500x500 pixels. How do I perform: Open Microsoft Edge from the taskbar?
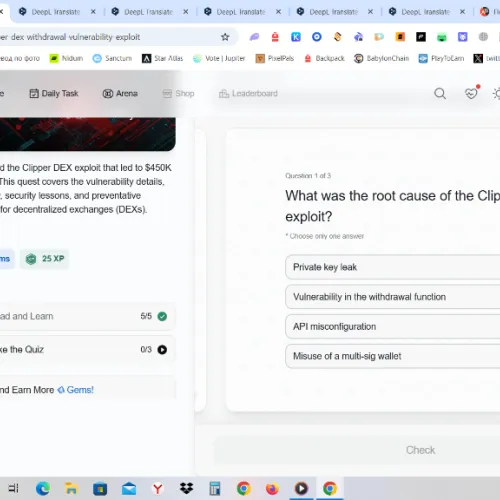[43, 489]
